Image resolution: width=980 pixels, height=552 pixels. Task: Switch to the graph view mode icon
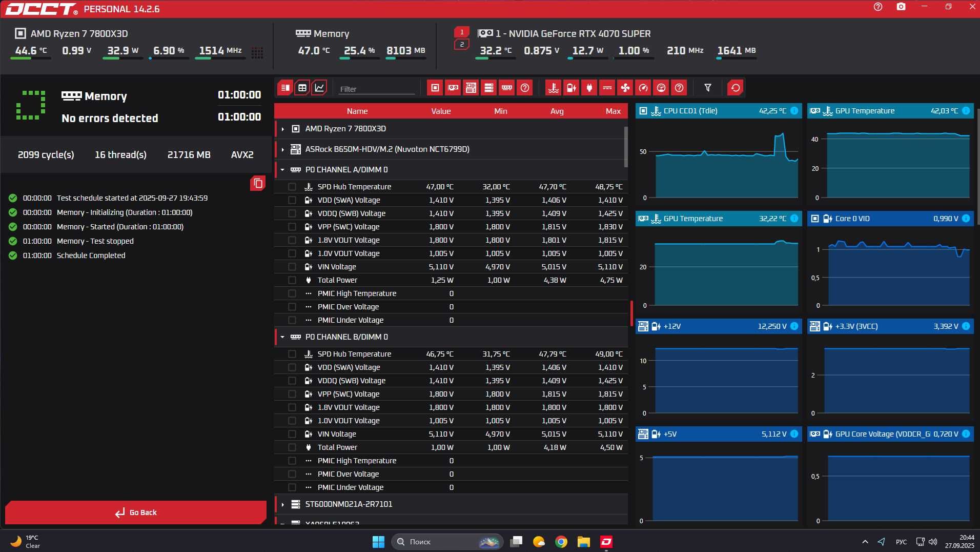click(319, 88)
